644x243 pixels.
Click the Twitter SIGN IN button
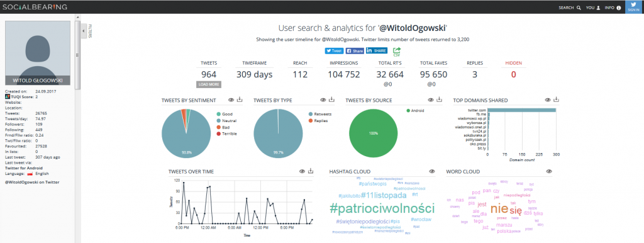pyautogui.click(x=634, y=7)
